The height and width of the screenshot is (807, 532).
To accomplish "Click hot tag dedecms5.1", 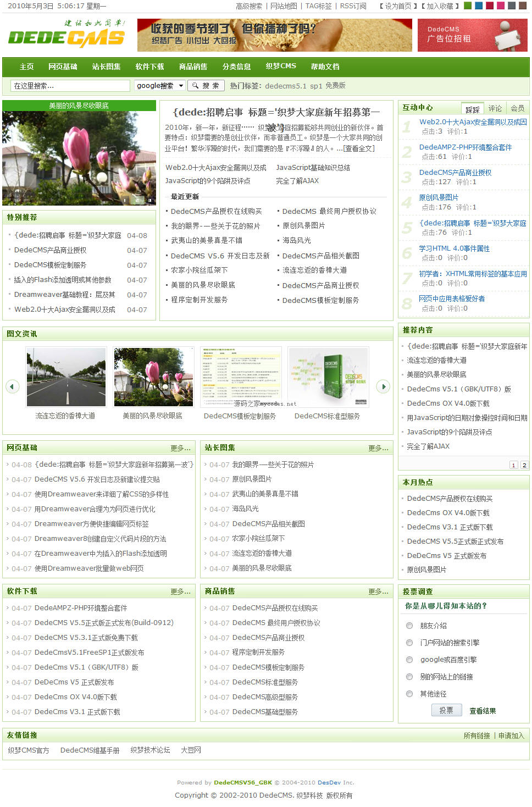I will click(x=286, y=86).
